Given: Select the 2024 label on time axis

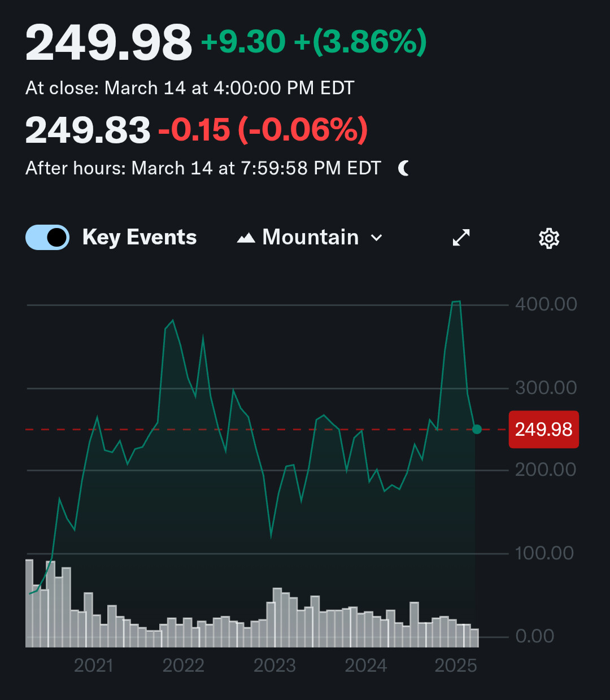Looking at the screenshot, I should coord(366,666).
